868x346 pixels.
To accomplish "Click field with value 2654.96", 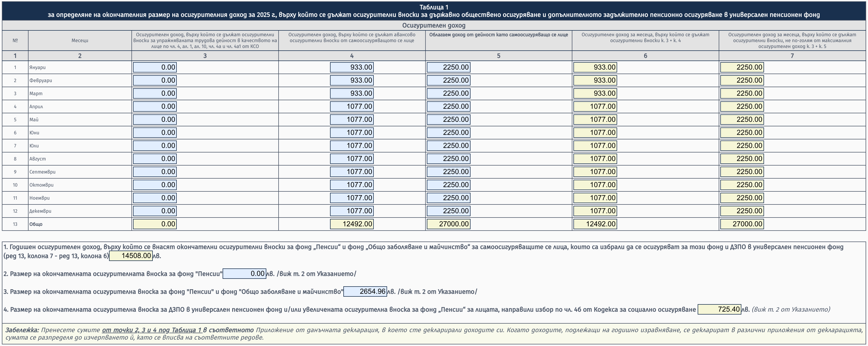I will (x=365, y=291).
